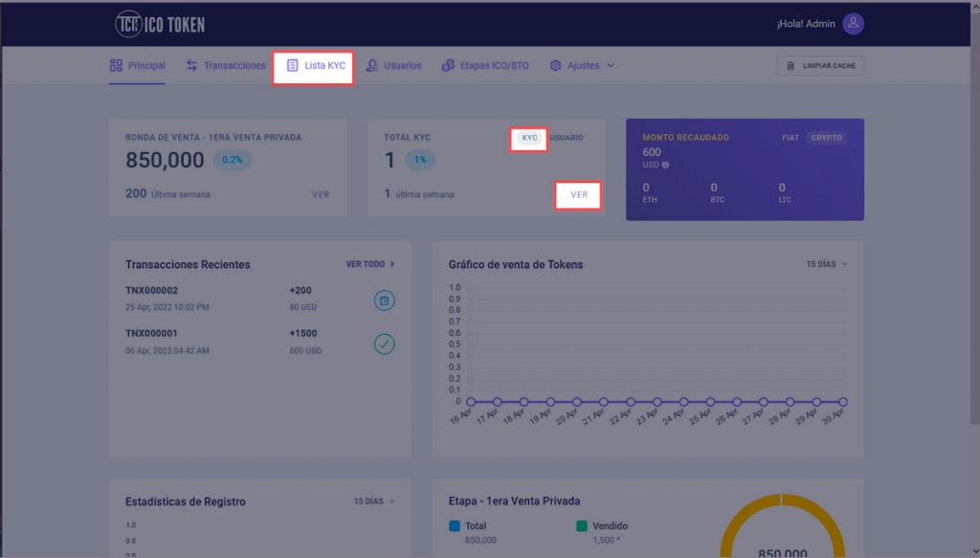Click the "Estadísticas de Registro" heading
This screenshot has width=980, height=558.
tap(185, 502)
